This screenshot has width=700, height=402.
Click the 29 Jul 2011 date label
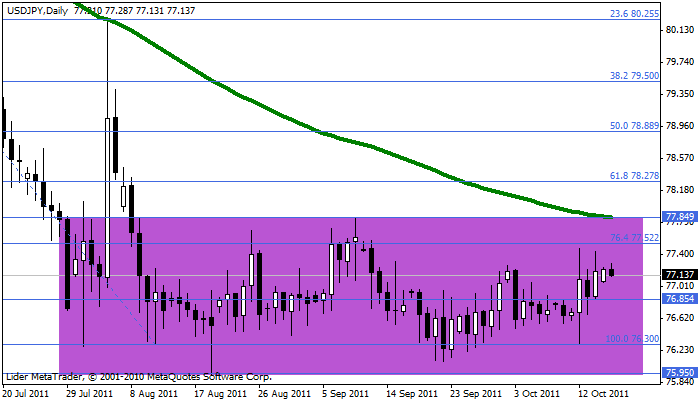pos(89,394)
